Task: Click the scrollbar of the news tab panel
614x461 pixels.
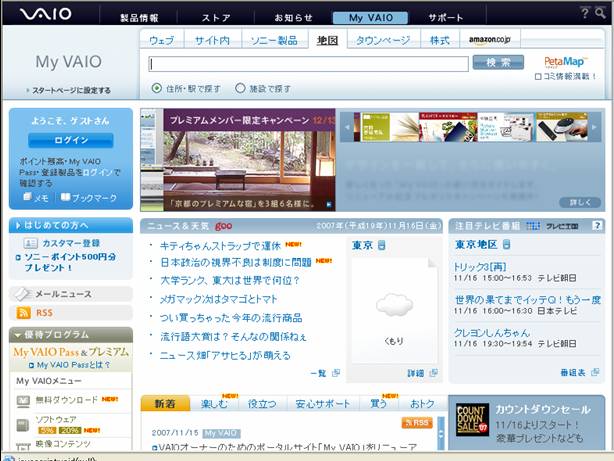Action: 441,433
